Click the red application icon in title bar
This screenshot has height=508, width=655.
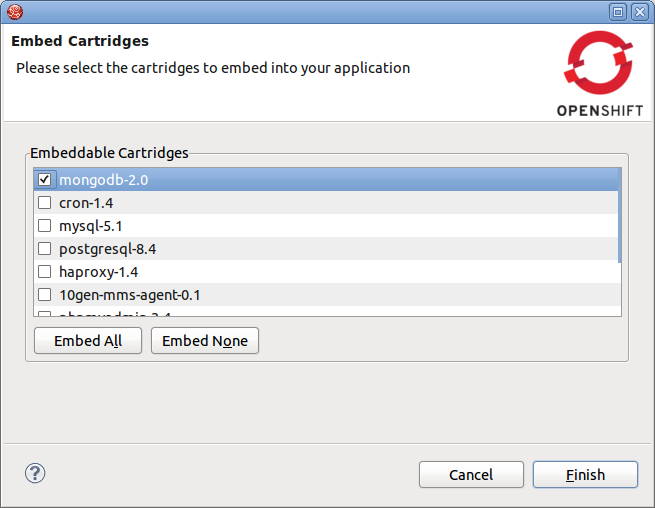coord(15,12)
